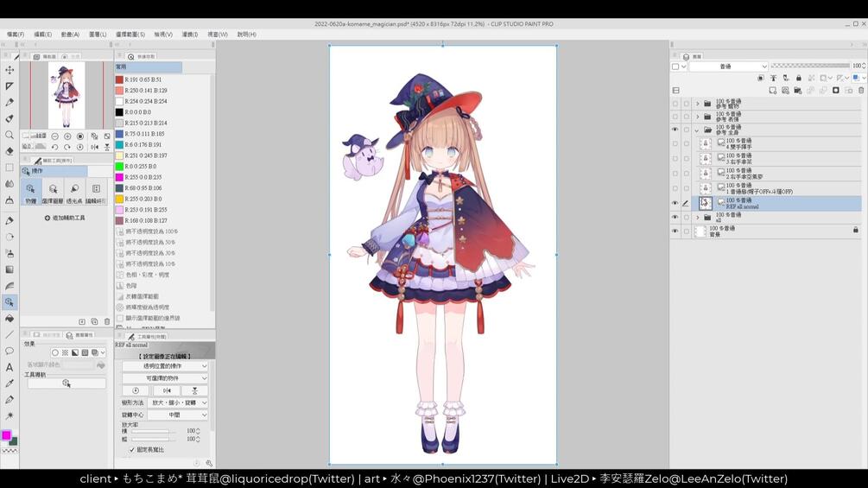Open the 圖層(L) menu

click(x=98, y=35)
